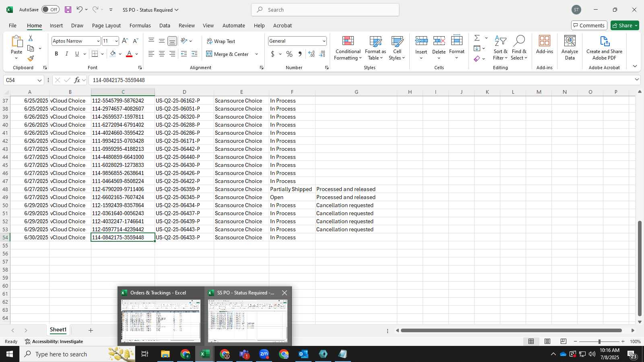Click the Cut scissors icon

pos(31,38)
